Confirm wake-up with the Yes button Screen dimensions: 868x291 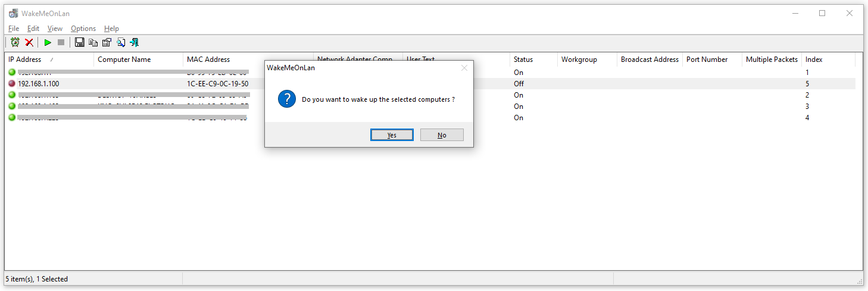[x=392, y=135]
